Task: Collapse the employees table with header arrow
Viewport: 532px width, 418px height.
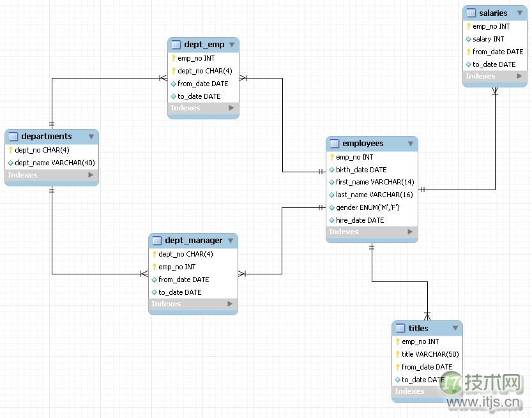Action: click(x=411, y=144)
